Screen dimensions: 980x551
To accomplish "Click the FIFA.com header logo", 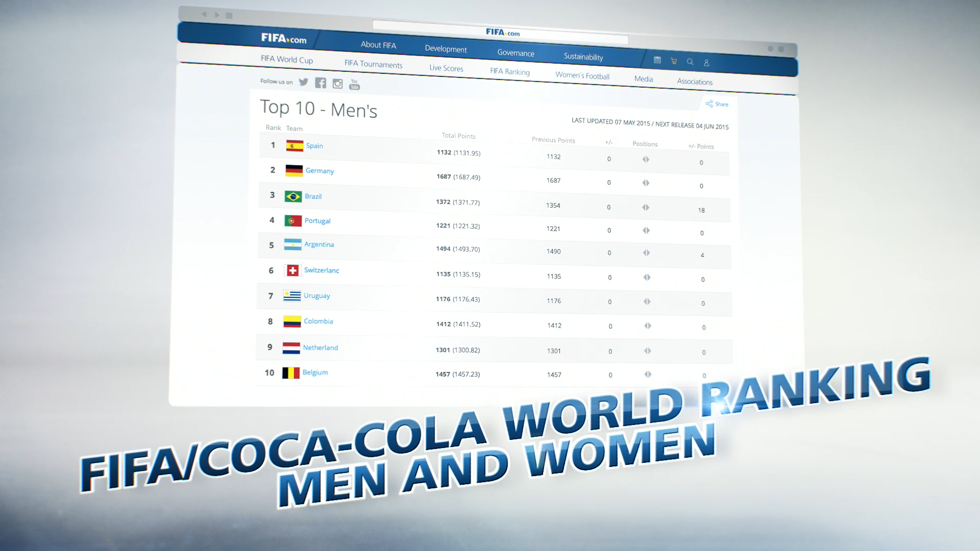I will 284,38.
